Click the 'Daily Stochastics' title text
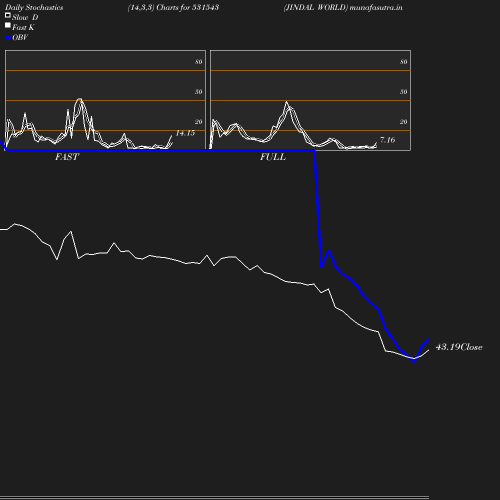This screenshot has width=500, height=500. click(34, 8)
